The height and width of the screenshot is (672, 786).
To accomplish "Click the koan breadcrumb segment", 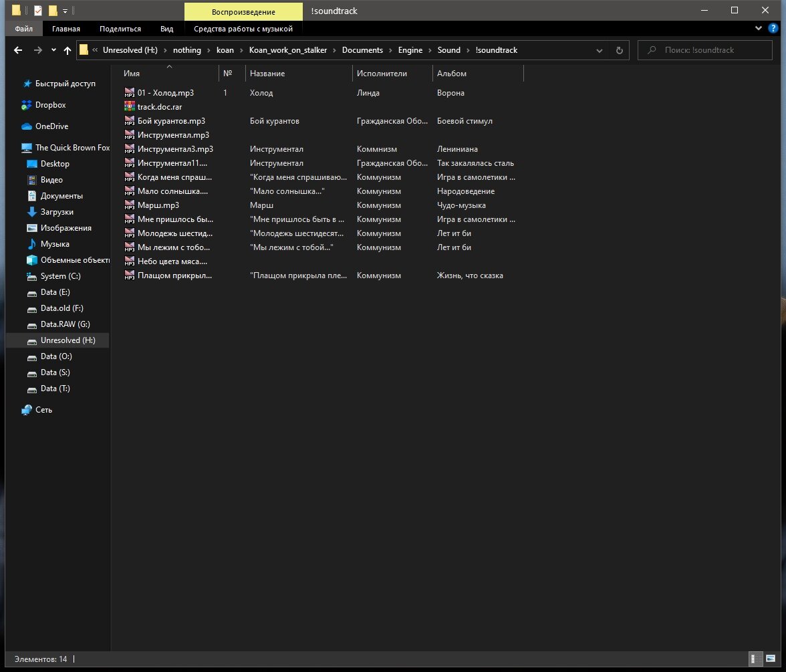I will (225, 50).
